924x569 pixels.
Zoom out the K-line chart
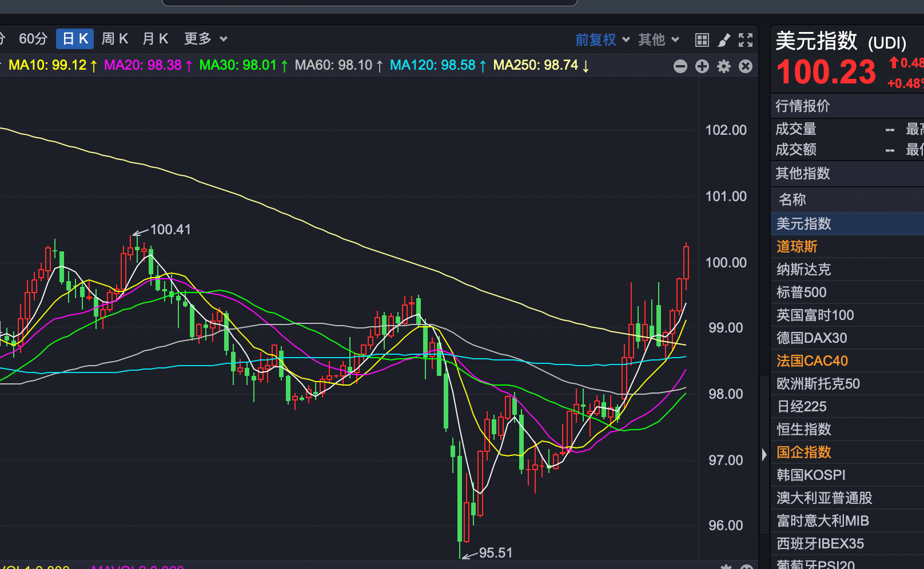click(680, 66)
